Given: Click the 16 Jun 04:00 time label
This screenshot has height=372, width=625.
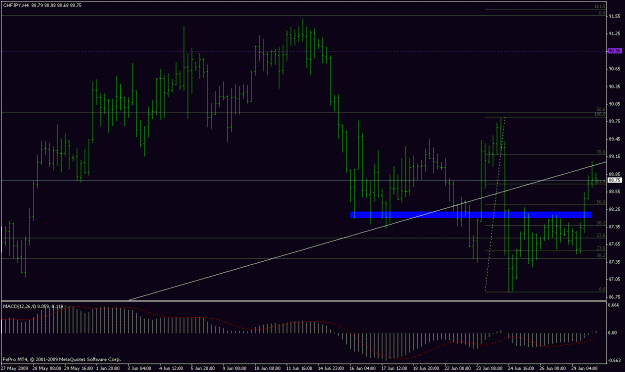Looking at the screenshot, I should pos(362,368).
